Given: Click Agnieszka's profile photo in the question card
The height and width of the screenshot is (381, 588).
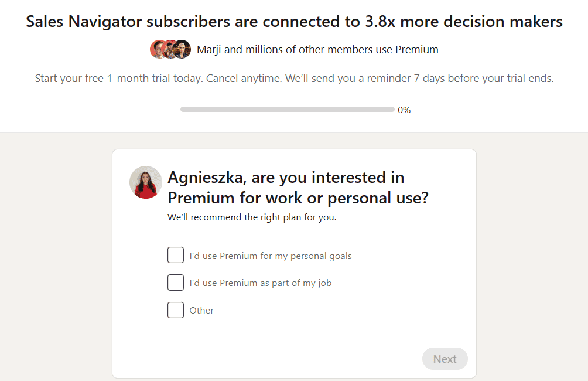Looking at the screenshot, I should tap(146, 182).
